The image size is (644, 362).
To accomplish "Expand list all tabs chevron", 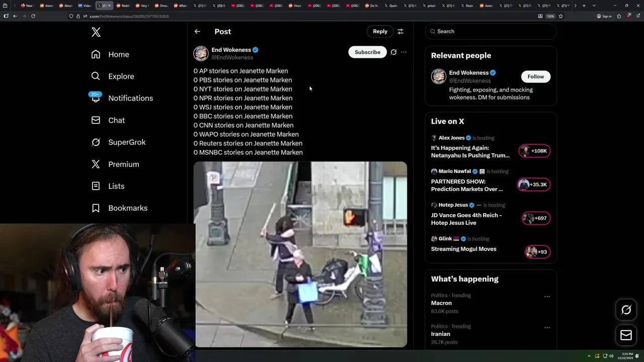I will point(594,6).
